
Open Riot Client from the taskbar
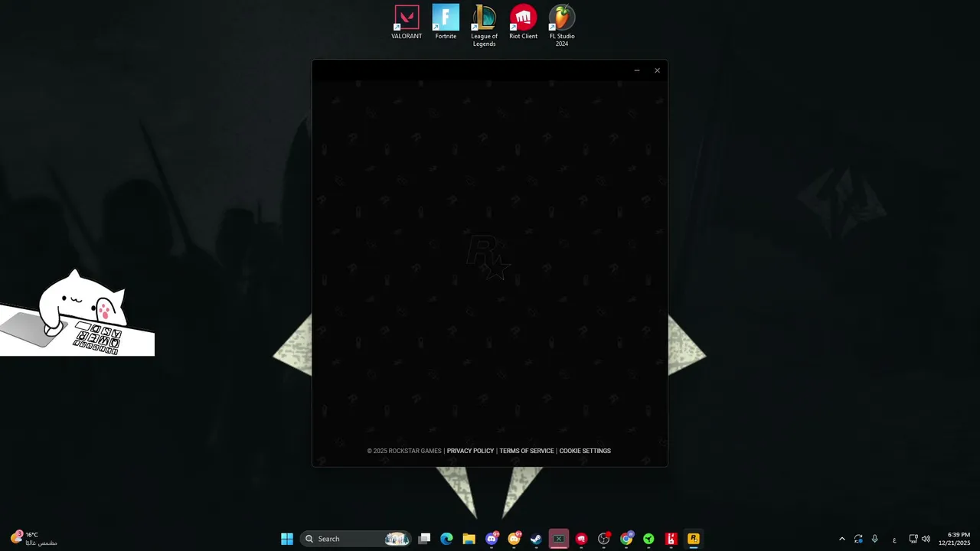(581, 539)
